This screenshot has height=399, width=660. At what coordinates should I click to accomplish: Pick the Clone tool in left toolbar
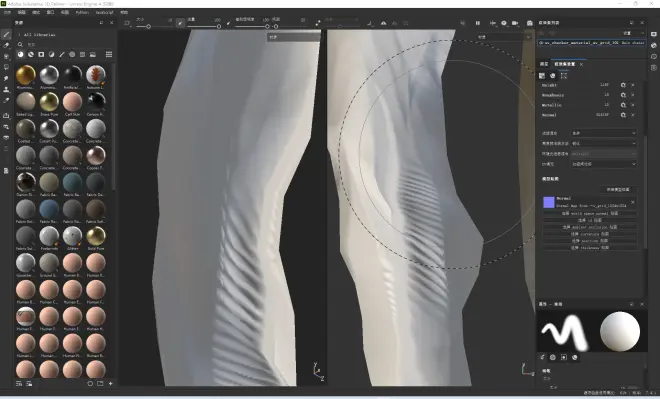click(x=6, y=89)
